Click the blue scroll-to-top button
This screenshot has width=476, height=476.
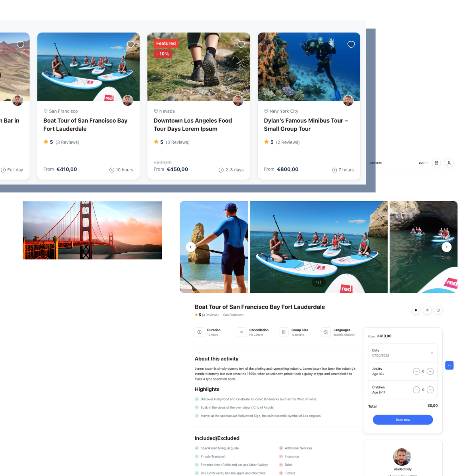449,365
